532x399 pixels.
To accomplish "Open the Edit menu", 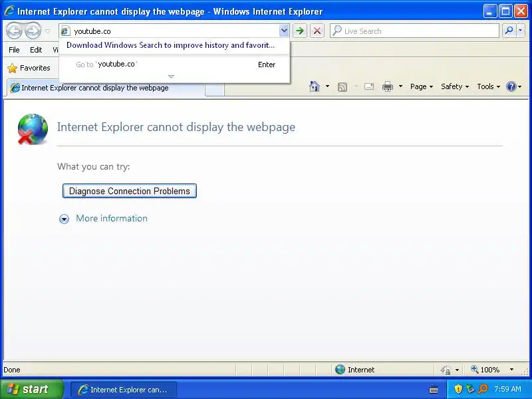I will pyautogui.click(x=36, y=50).
